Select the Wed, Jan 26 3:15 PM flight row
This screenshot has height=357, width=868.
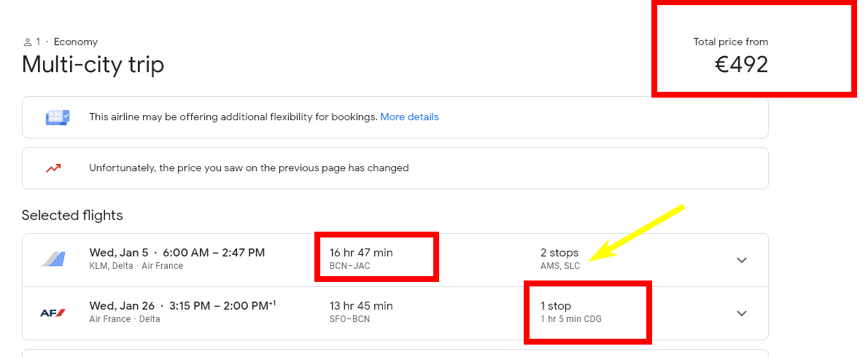point(395,313)
